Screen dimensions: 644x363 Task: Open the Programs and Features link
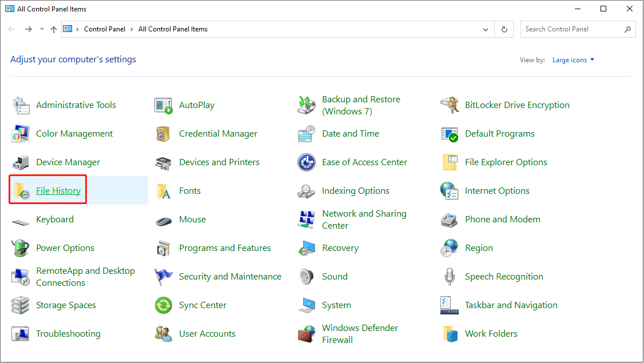[225, 248]
